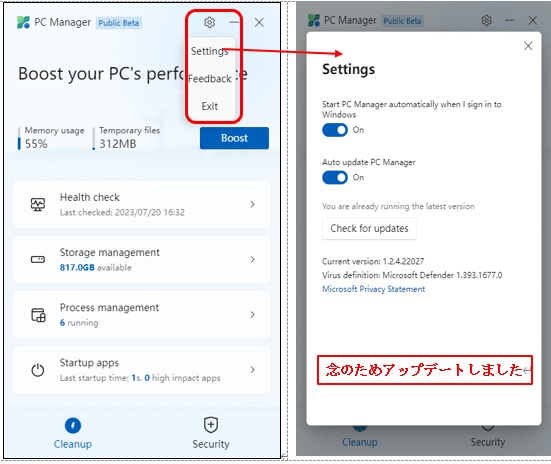Click the Process management window icon

pyautogui.click(x=38, y=315)
